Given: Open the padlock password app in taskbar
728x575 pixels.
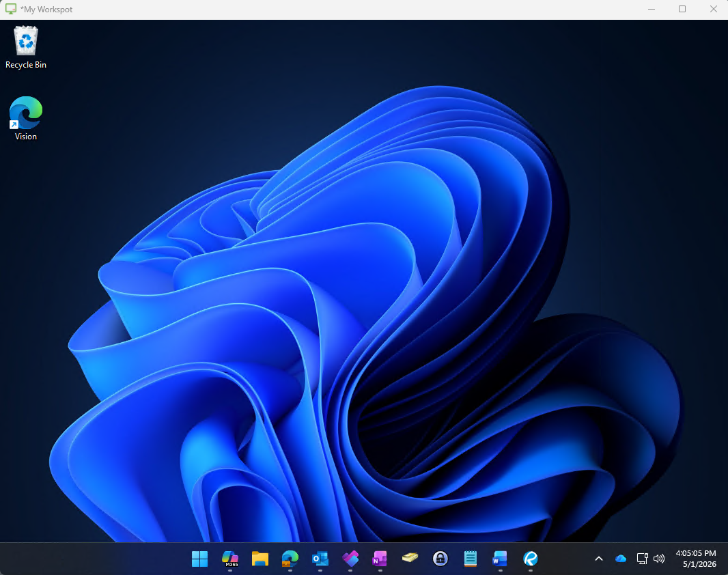Looking at the screenshot, I should coord(440,559).
